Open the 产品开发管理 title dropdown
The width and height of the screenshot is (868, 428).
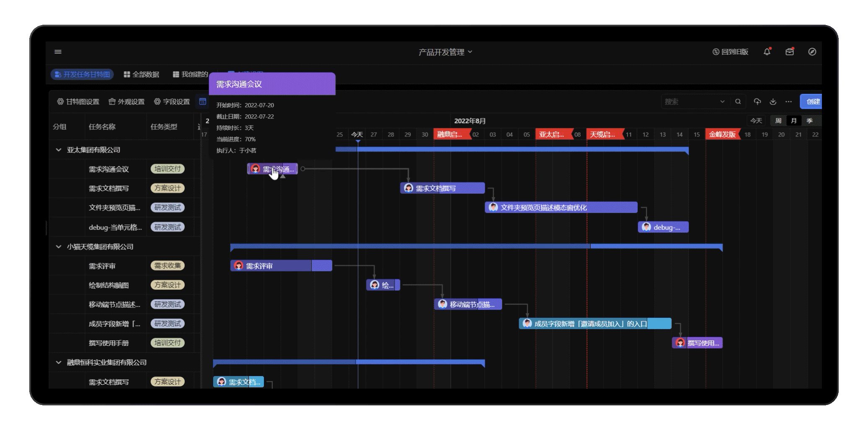445,52
